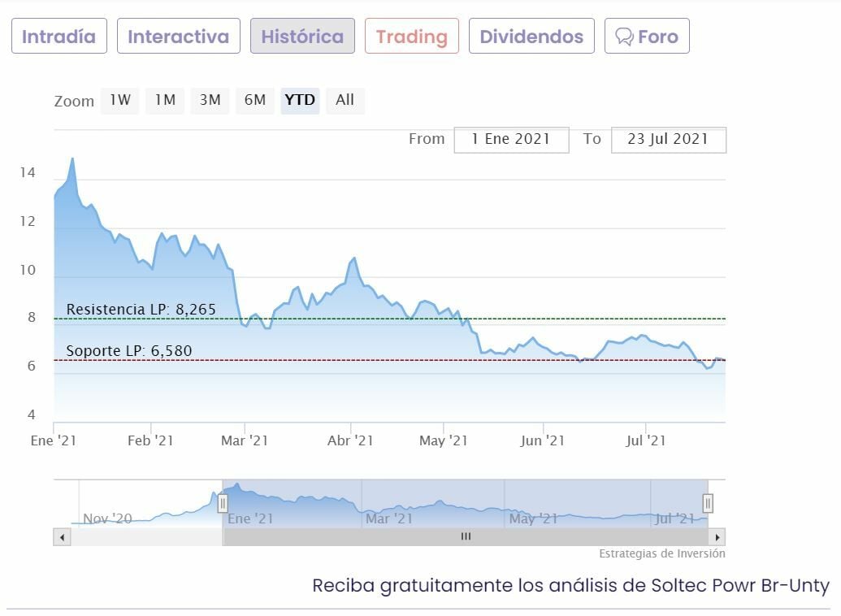Set zoom to 1W

click(x=120, y=100)
